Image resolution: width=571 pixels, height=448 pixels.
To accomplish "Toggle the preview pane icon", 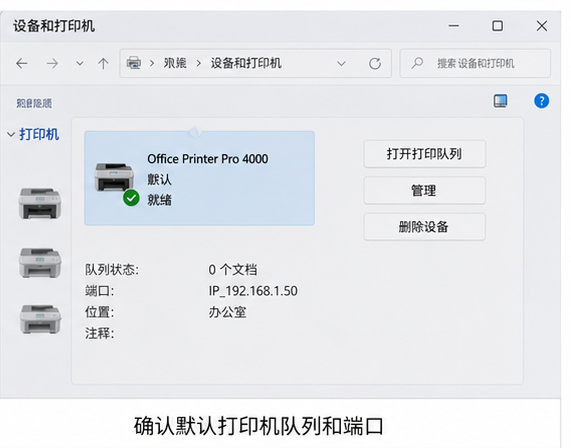I will tap(500, 101).
